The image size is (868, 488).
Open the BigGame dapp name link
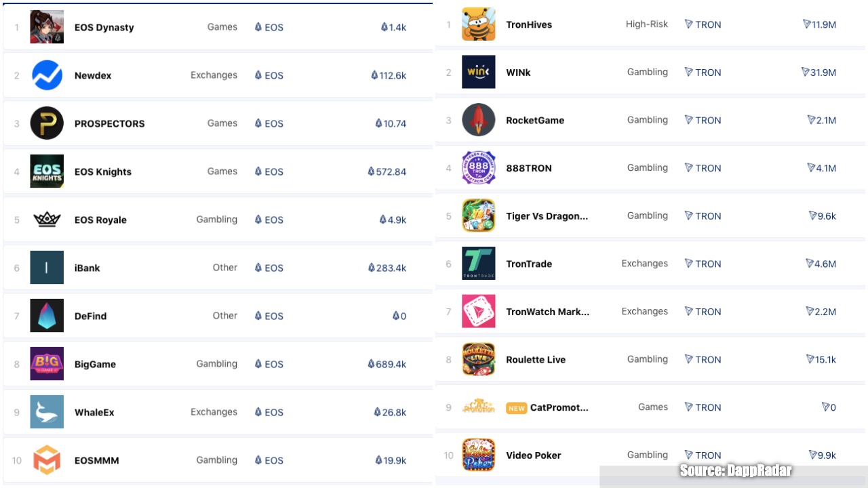tap(95, 364)
